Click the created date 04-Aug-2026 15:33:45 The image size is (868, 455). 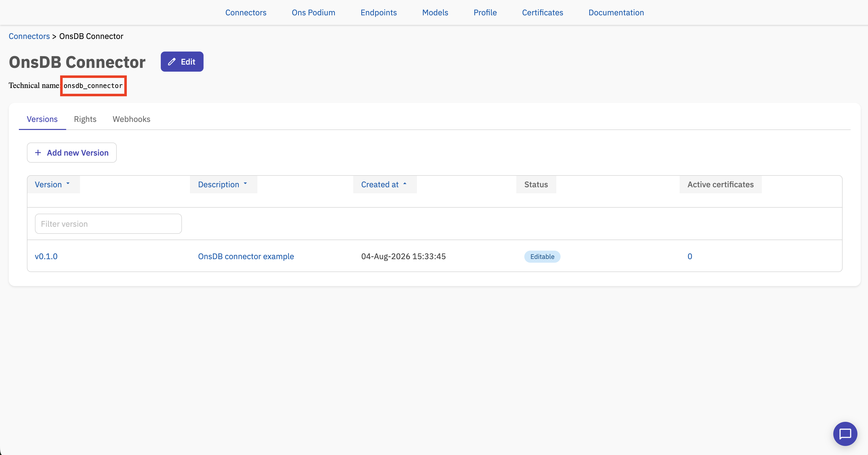tap(403, 256)
